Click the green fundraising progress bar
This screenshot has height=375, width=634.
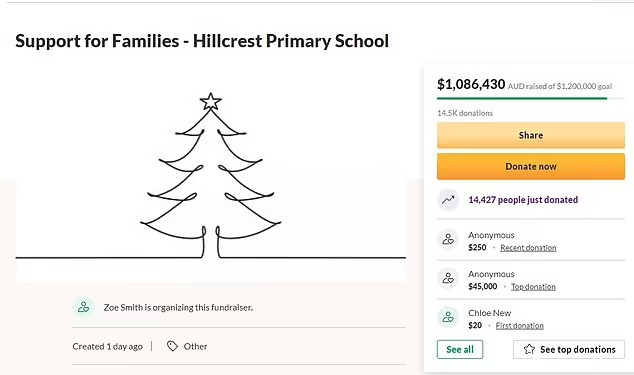click(x=522, y=98)
